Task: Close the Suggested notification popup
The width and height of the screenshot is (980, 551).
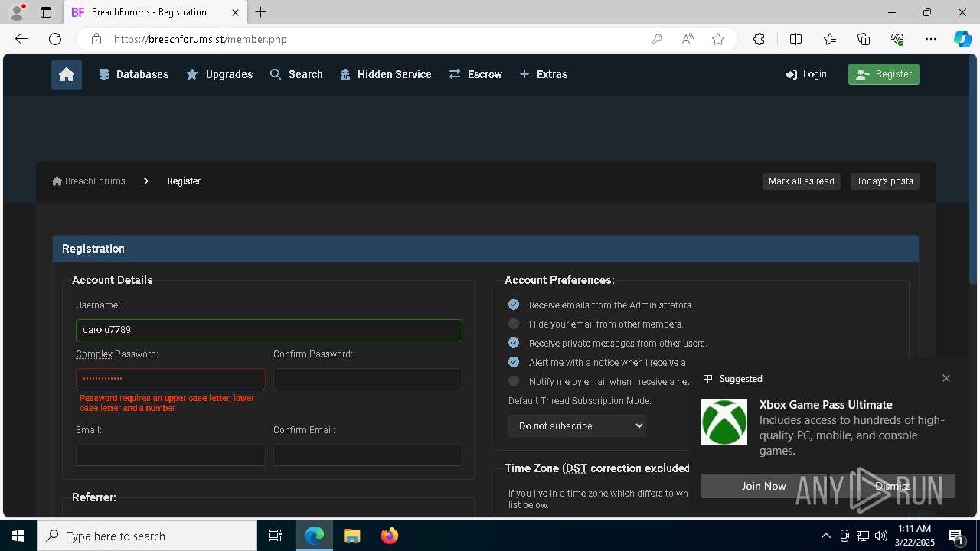Action: click(x=946, y=378)
